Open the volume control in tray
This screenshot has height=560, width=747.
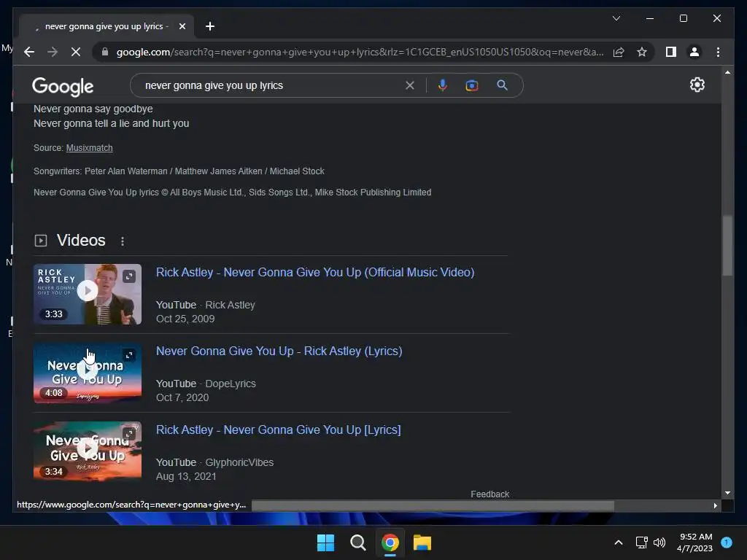pyautogui.click(x=659, y=542)
